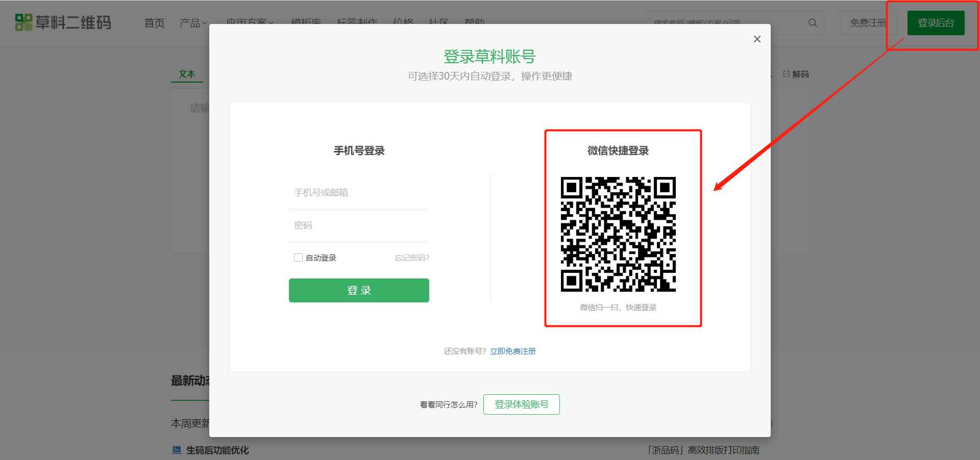Click the 微信快捷登录 heading
This screenshot has width=980, height=460.
point(618,150)
